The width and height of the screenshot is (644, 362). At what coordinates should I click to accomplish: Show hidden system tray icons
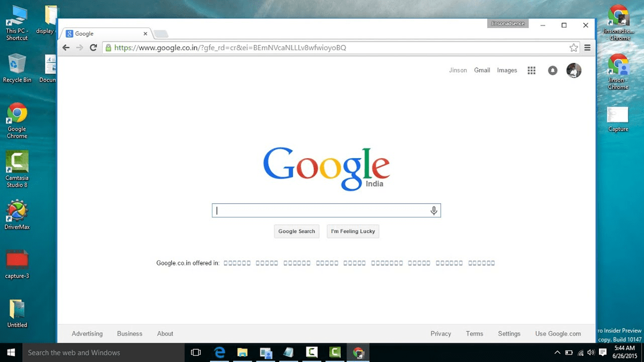pyautogui.click(x=557, y=352)
